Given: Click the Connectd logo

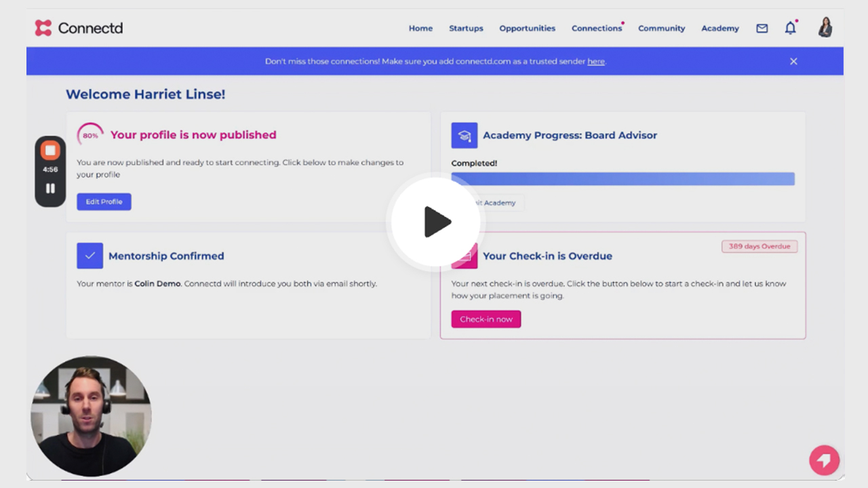Looking at the screenshot, I should tap(79, 28).
